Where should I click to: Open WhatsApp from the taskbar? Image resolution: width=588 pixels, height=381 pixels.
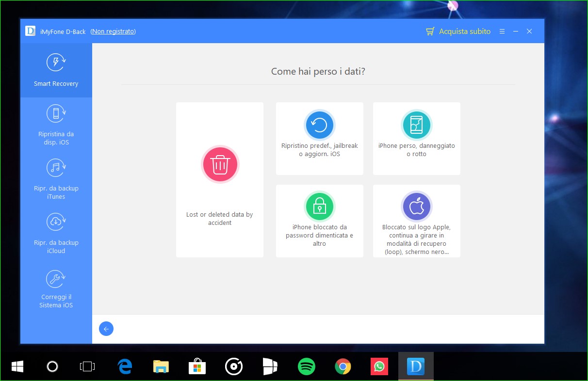point(379,366)
